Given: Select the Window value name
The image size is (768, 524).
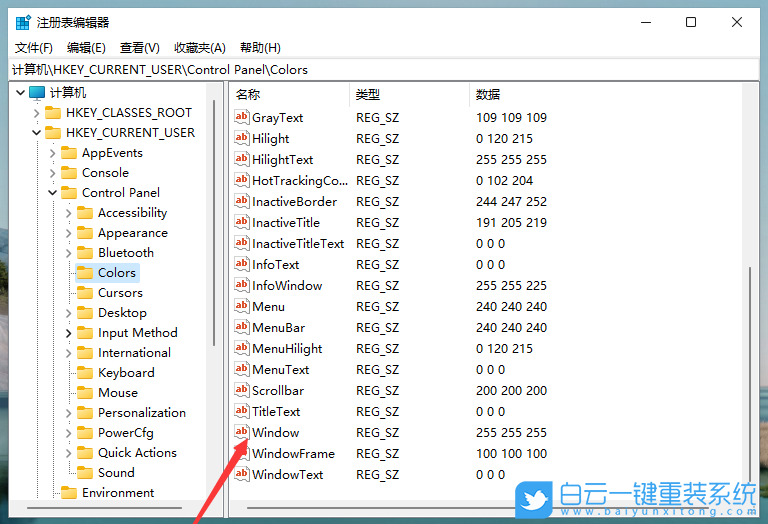Looking at the screenshot, I should [x=275, y=432].
